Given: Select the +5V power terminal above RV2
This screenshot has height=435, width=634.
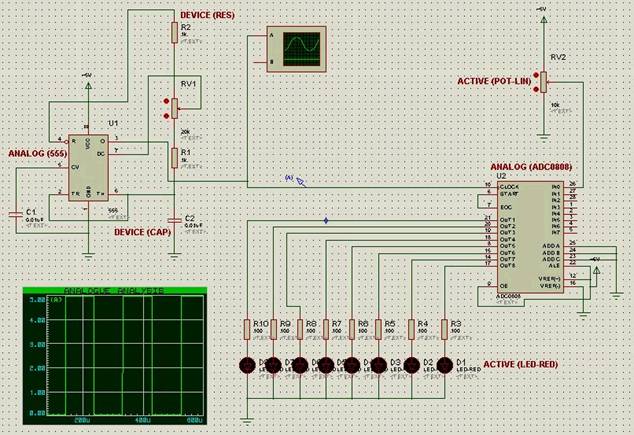Looking at the screenshot, I should click(x=543, y=19).
